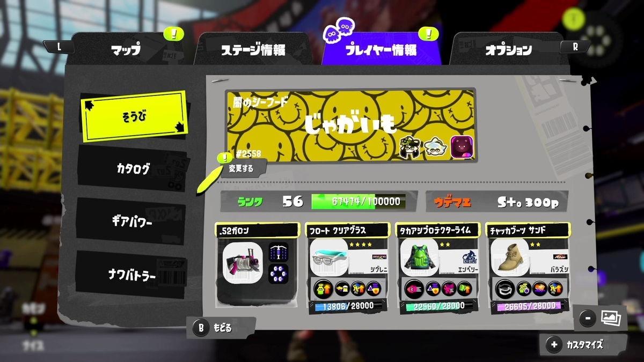Click the special weapon icon under the sub weapon
Viewport: 644px width, 362px height.
[279, 274]
